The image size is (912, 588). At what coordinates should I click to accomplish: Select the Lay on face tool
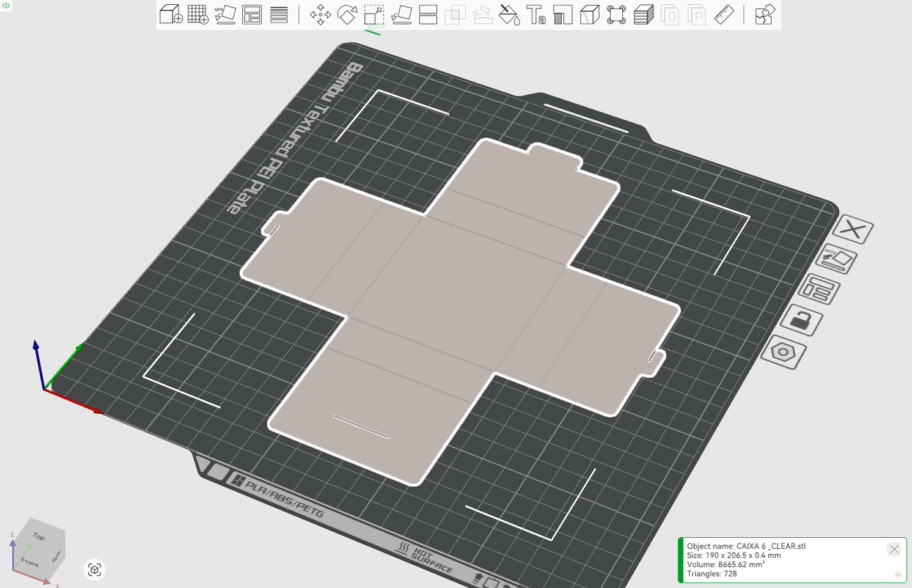pos(401,14)
